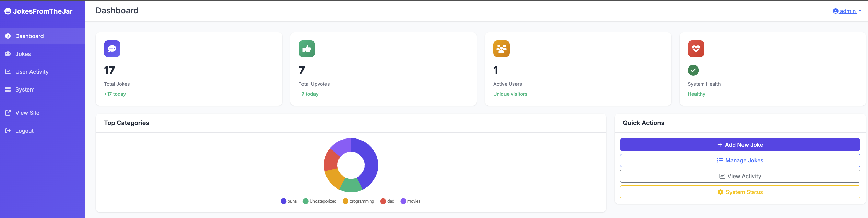Click the User Activity chart sidebar icon
Viewport: 868px width, 218px height.
pyautogui.click(x=8, y=72)
